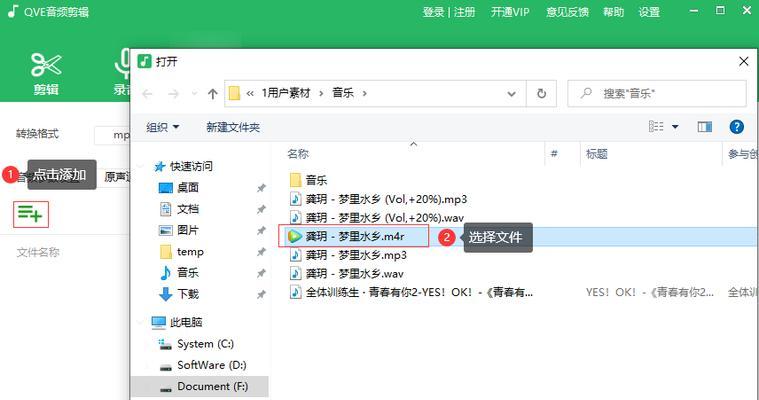759x400 pixels.
Task: Open 帮助 in QVE title bar
Action: tap(613, 12)
